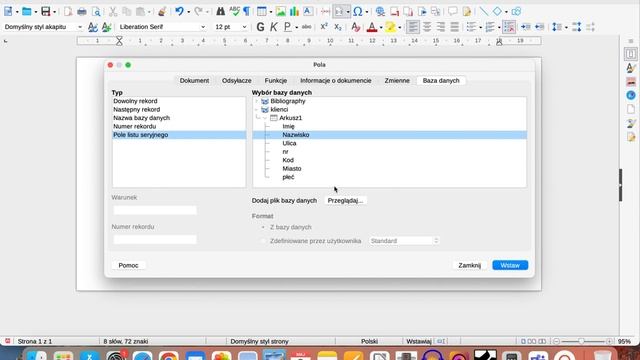Insert chart icon in toolbar

(x=294, y=11)
